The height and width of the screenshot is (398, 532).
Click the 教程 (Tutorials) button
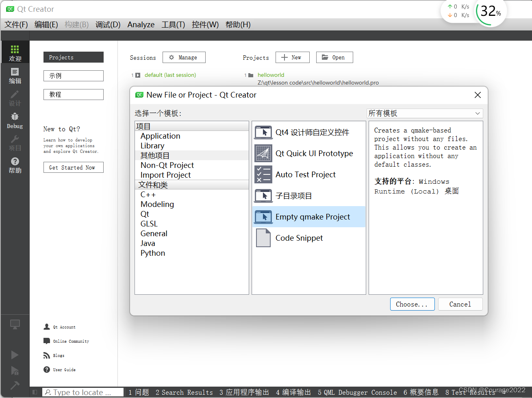(x=74, y=94)
